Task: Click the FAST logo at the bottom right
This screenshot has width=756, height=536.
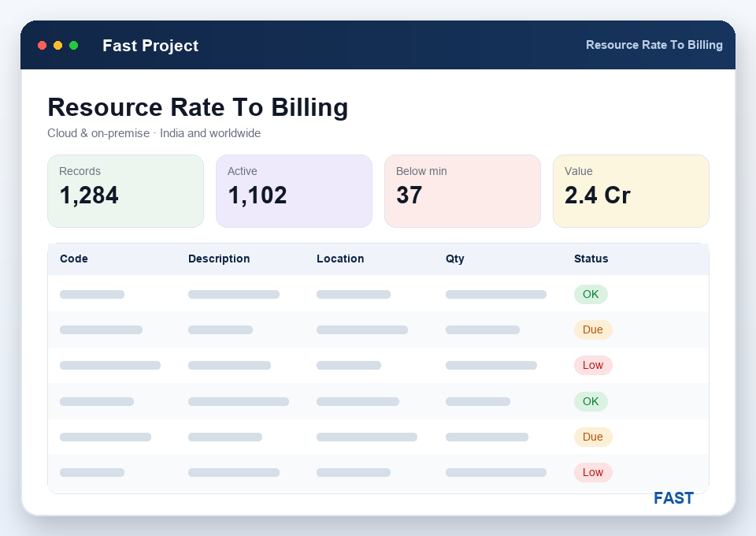Action: (673, 498)
